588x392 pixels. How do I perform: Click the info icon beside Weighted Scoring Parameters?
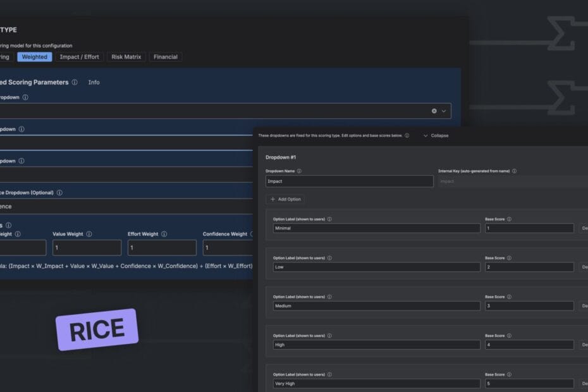(75, 82)
